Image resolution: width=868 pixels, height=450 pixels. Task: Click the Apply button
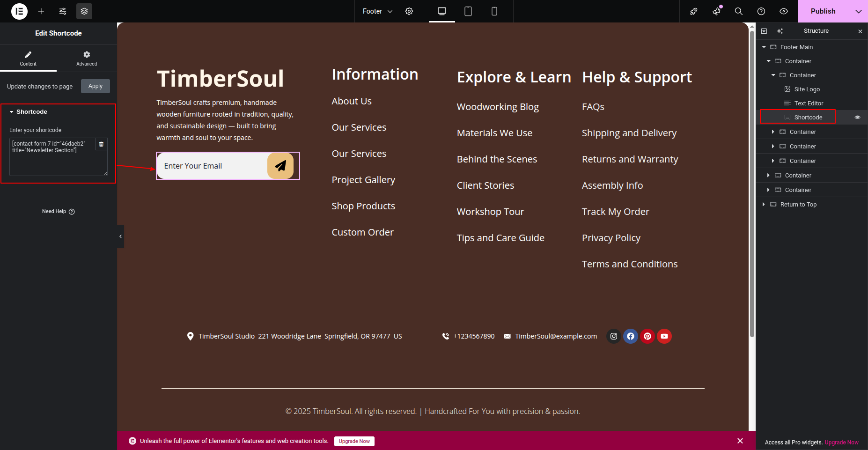pos(96,86)
